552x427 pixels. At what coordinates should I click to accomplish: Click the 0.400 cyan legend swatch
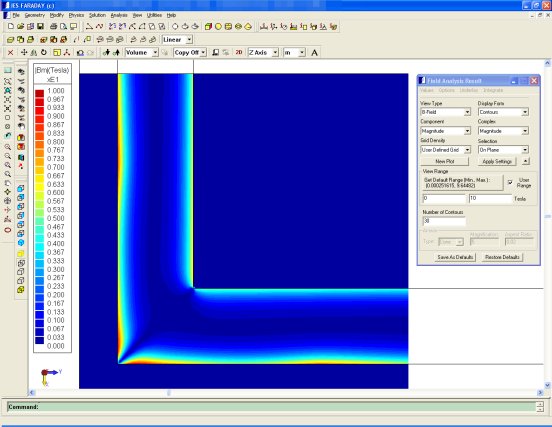[x=39, y=246]
